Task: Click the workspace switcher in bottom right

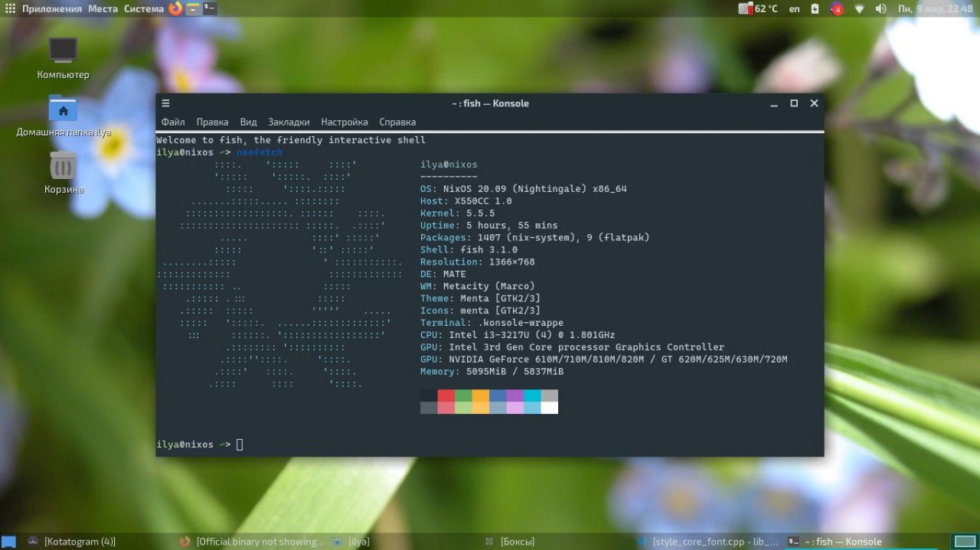Action: click(964, 542)
